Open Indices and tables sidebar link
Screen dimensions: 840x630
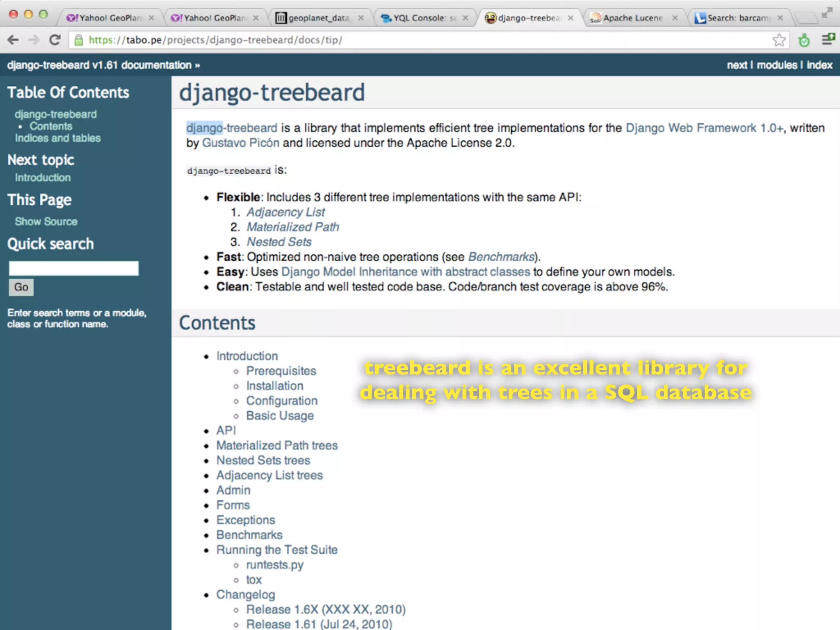click(x=58, y=138)
